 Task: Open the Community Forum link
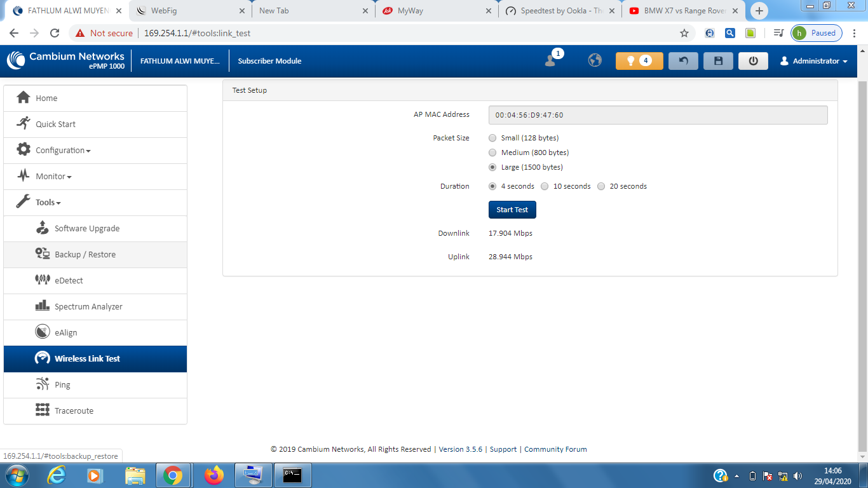555,449
